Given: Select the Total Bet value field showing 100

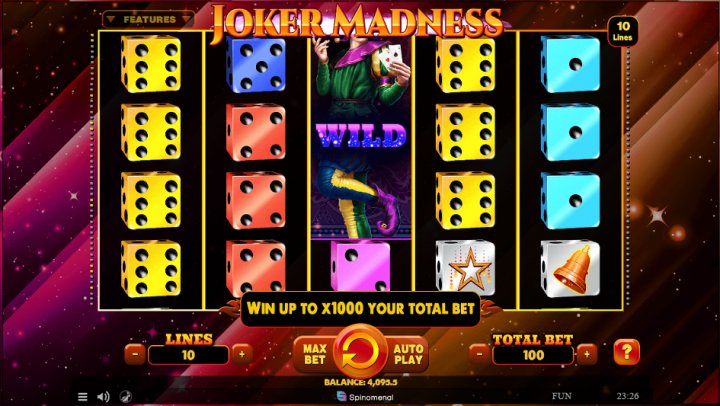Looking at the screenshot, I should pyautogui.click(x=533, y=355).
